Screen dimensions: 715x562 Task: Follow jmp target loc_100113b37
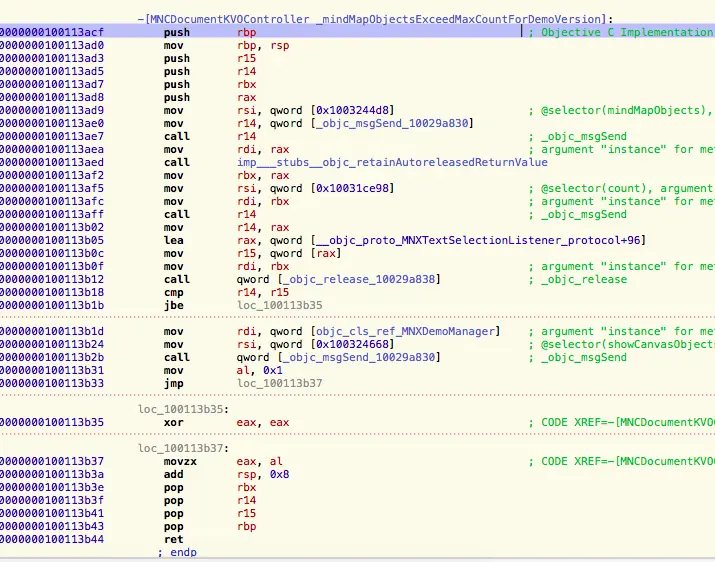280,384
